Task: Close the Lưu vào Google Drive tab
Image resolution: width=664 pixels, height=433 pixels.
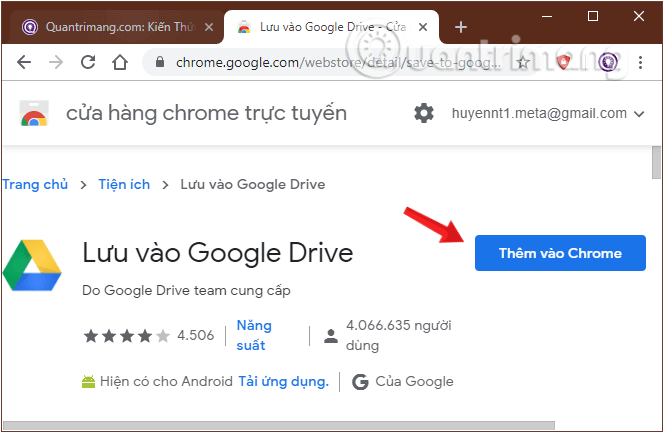Action: coord(423,27)
